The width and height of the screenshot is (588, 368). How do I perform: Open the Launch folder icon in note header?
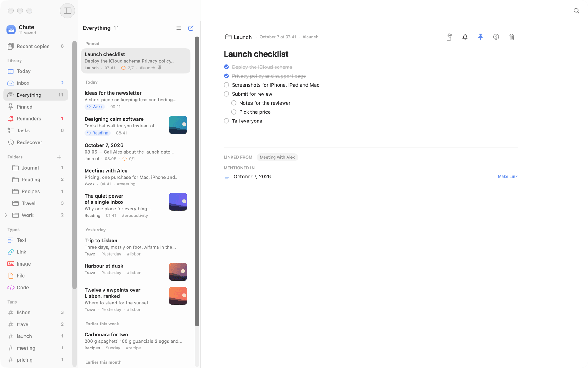click(x=228, y=37)
